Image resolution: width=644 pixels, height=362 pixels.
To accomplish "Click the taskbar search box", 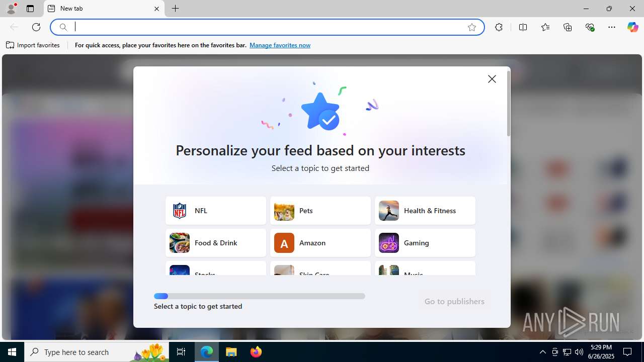I will [x=97, y=352].
